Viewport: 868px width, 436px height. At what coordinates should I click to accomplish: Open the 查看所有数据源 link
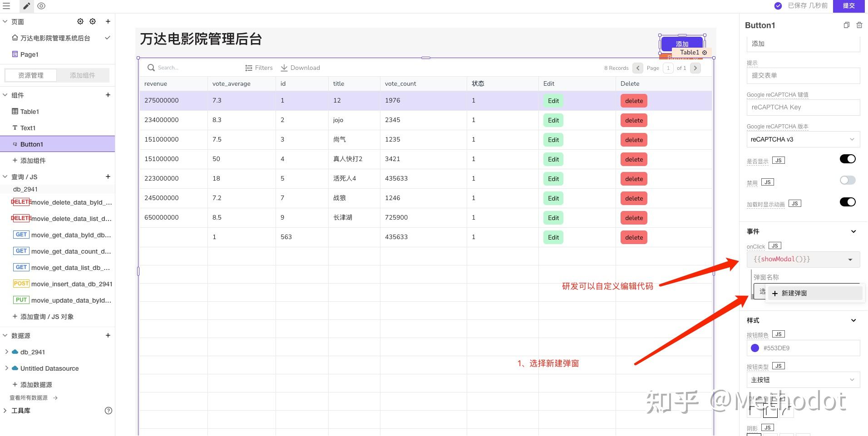(x=34, y=398)
